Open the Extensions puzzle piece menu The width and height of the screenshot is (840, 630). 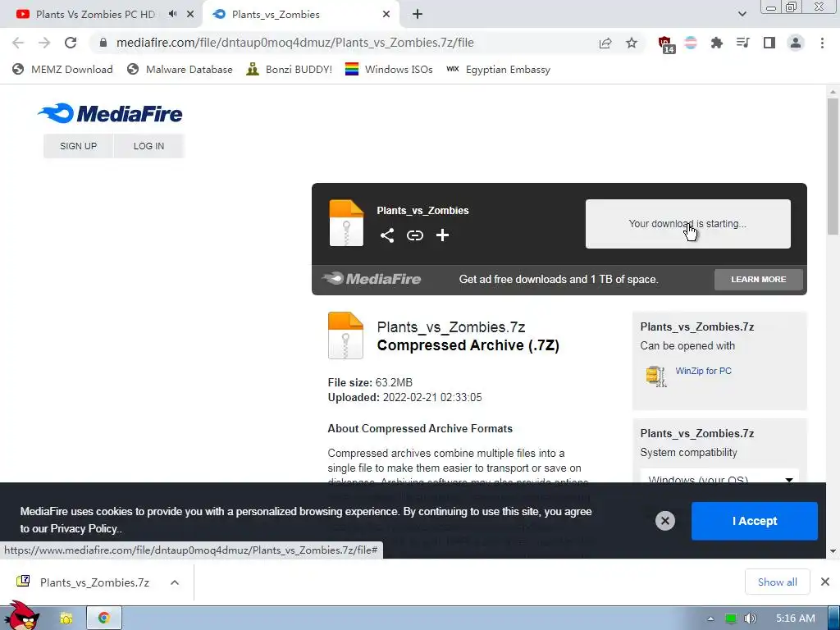[717, 43]
